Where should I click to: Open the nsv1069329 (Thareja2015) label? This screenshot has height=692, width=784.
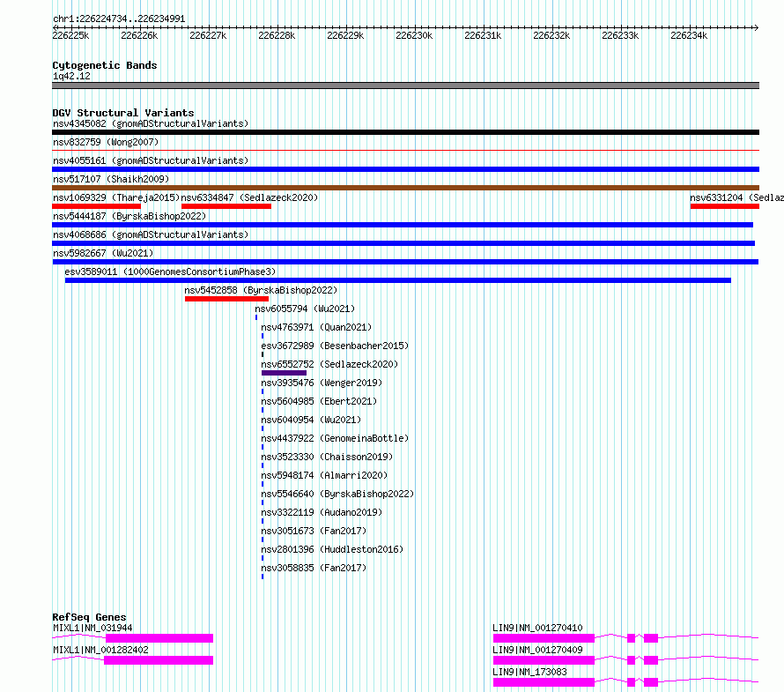116,197
